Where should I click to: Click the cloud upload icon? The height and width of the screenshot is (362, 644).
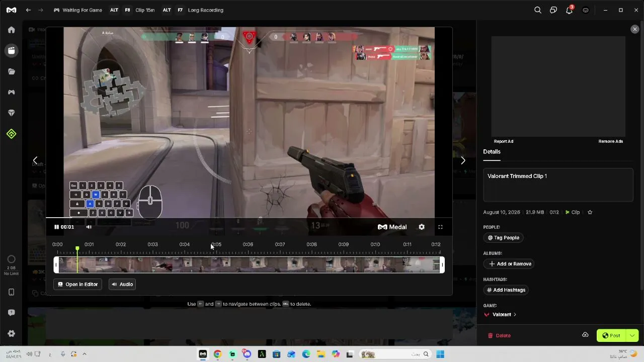pos(585,335)
